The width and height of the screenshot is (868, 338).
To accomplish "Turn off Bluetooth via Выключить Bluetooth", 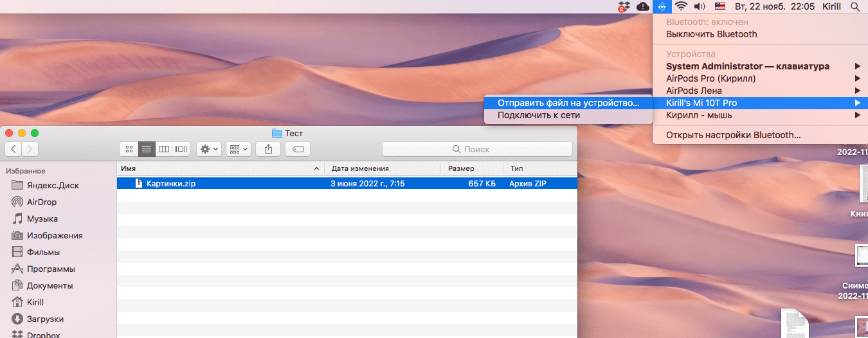I will pos(711,34).
